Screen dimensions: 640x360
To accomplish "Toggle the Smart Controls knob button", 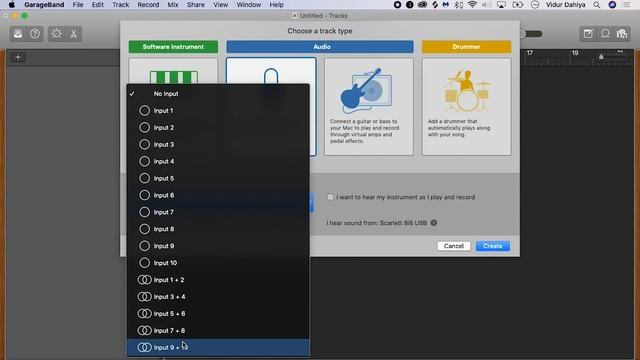I will coord(57,34).
